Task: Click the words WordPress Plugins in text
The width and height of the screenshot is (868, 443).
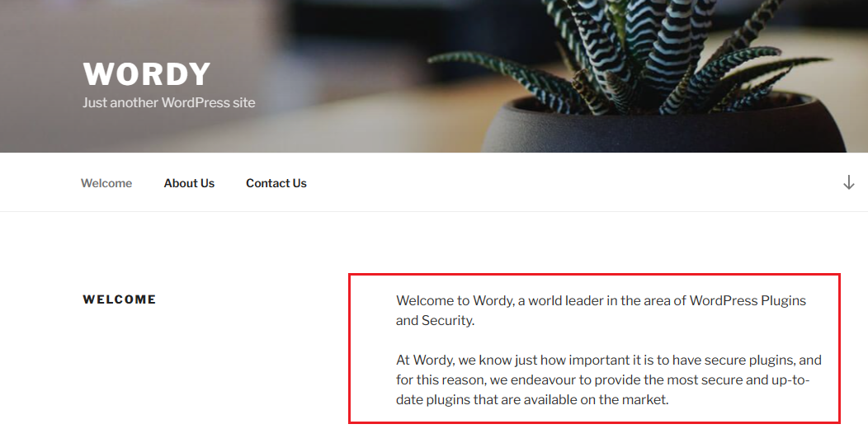Action: click(748, 300)
